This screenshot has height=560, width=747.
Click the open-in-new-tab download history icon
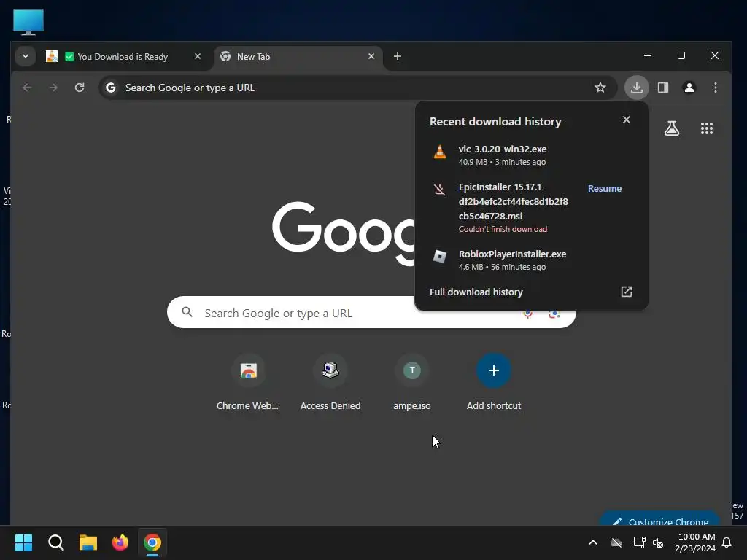627,292
